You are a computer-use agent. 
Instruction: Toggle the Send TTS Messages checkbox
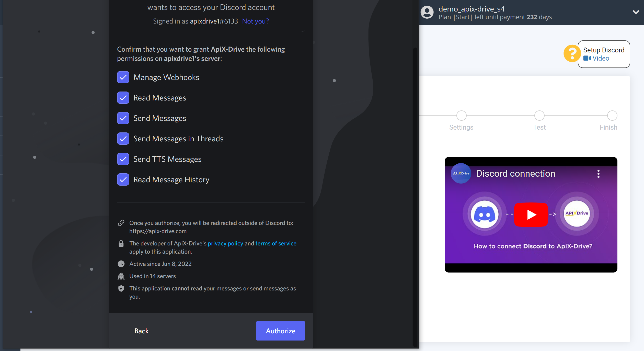click(123, 159)
